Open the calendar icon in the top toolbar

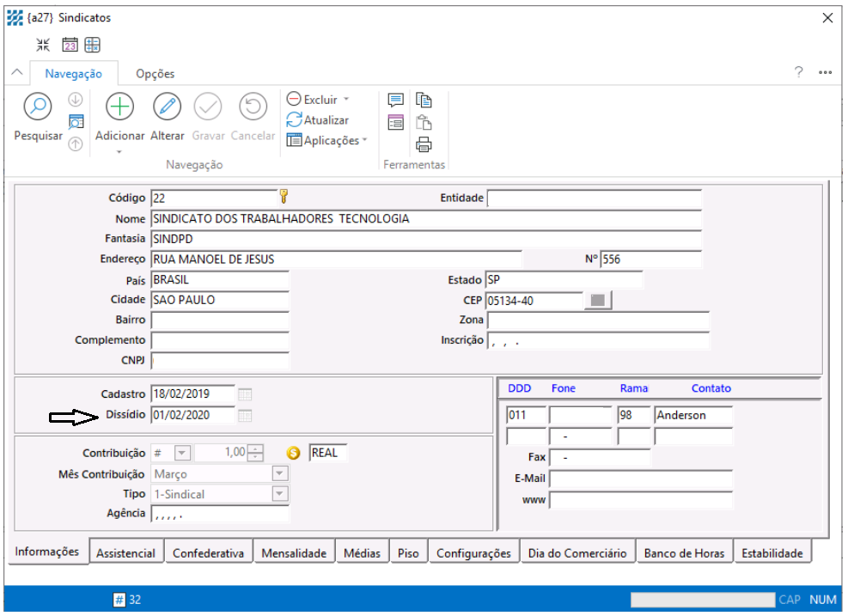[x=70, y=45]
